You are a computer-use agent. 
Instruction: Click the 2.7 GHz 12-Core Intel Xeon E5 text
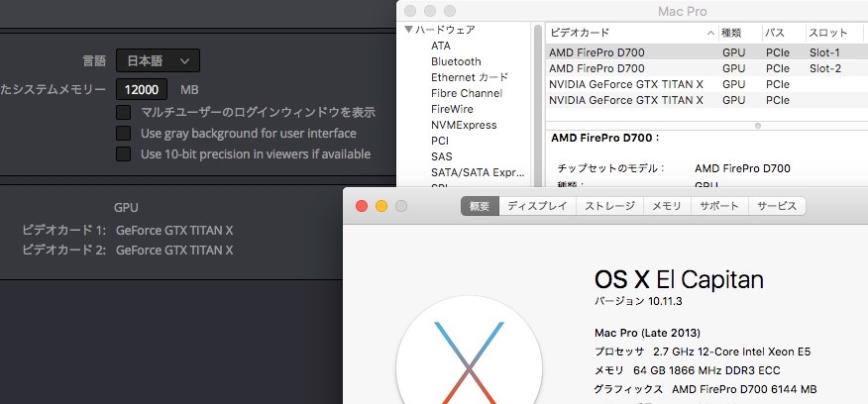click(x=732, y=352)
